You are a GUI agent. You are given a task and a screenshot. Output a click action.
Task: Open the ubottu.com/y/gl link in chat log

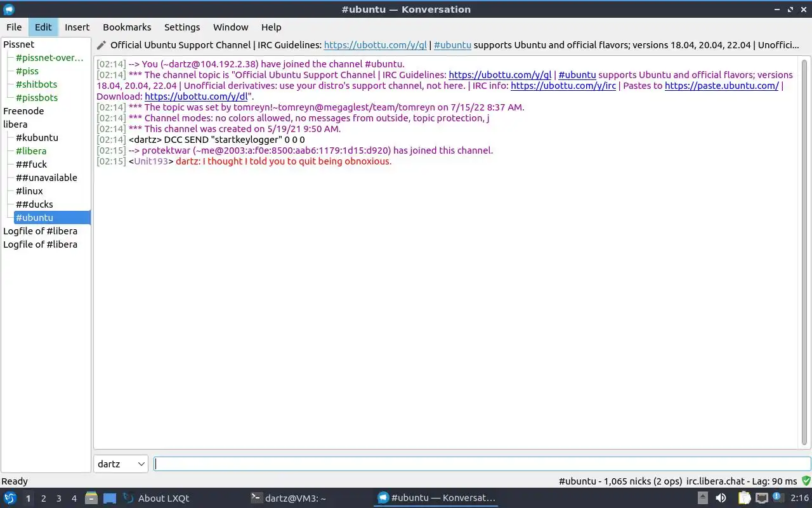[500, 75]
